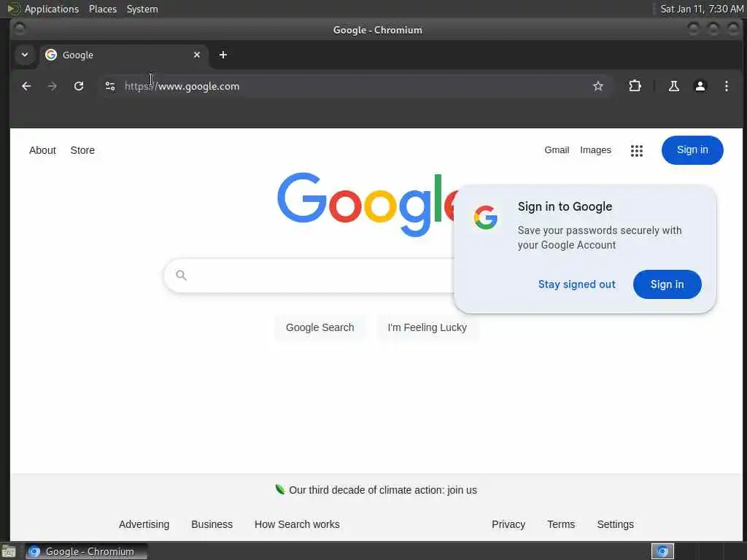747x560 pixels.
Task: Click the Google logo image
Action: (365, 205)
